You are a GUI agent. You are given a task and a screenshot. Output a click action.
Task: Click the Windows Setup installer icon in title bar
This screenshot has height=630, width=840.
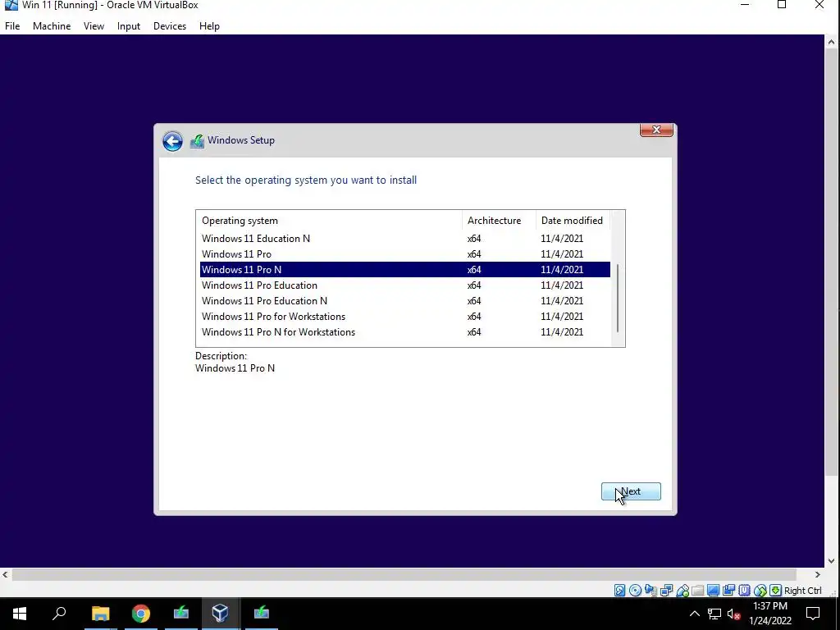point(197,141)
